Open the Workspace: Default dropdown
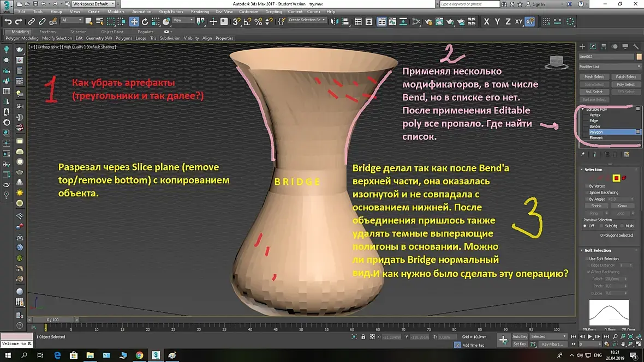Viewport: 644px width, 362px height. click(x=94, y=4)
